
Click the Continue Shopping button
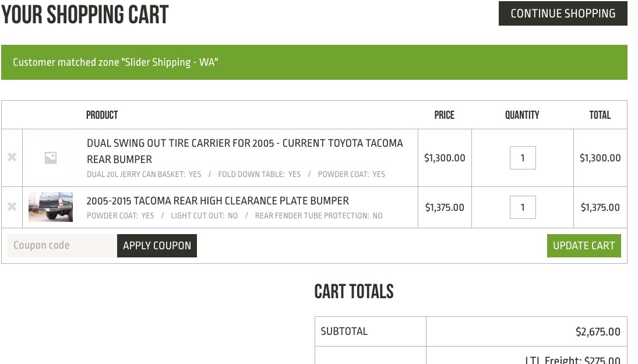[563, 13]
